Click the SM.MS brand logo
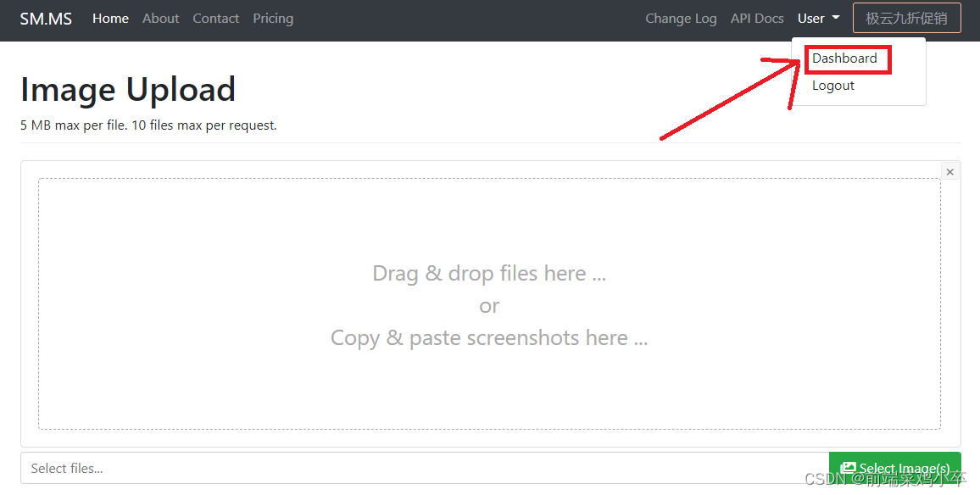 (x=46, y=19)
